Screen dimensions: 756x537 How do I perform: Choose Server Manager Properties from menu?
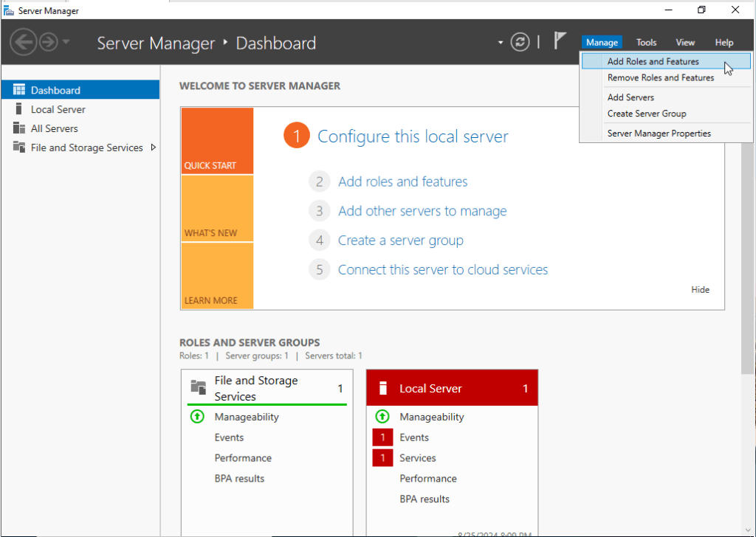[659, 134]
